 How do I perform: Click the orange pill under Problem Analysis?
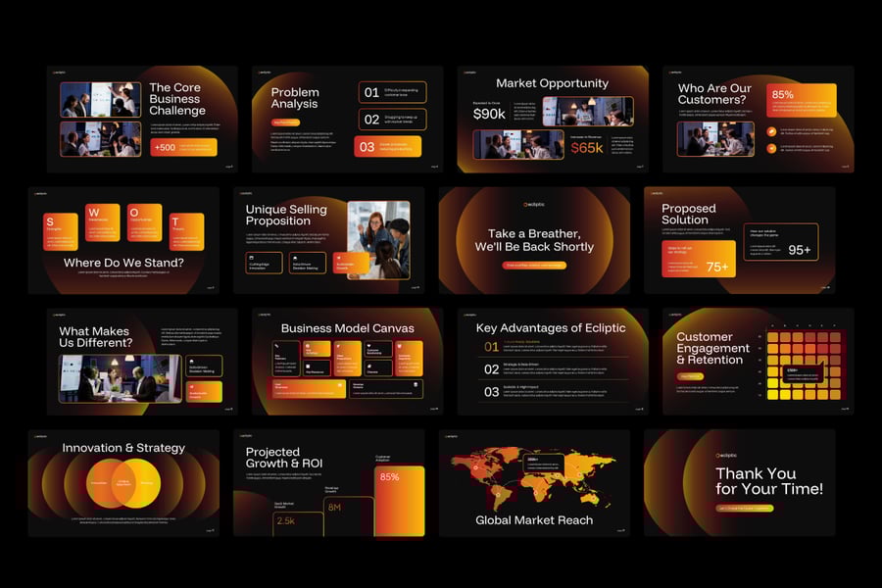click(285, 122)
